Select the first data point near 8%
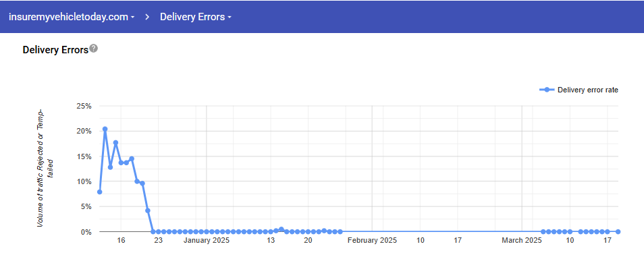This screenshot has width=644, height=261. 99,192
